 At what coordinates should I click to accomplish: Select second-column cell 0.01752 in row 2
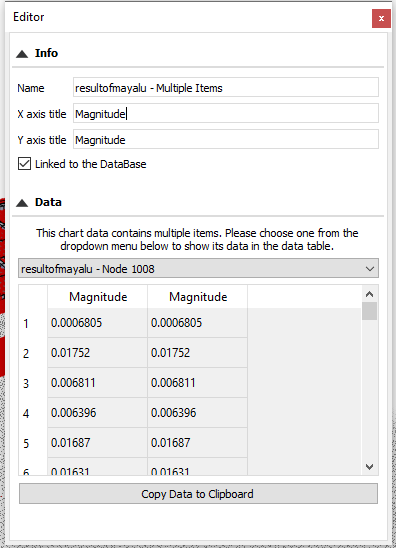[197, 353]
